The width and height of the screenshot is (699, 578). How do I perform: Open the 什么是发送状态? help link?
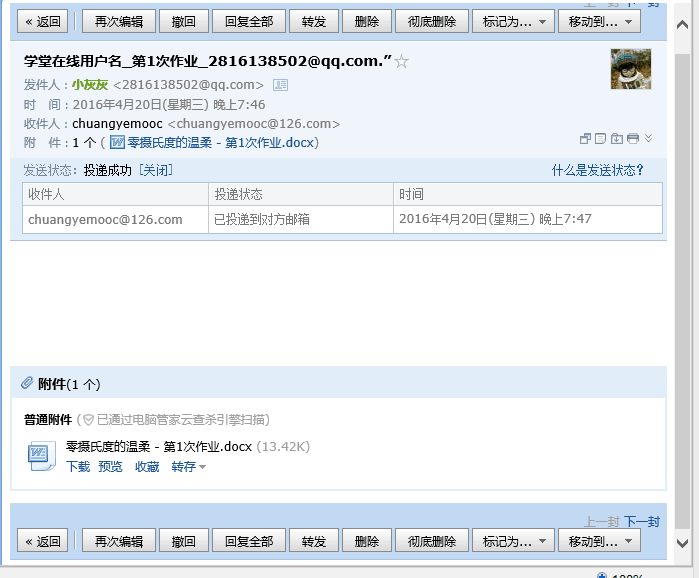[597, 170]
